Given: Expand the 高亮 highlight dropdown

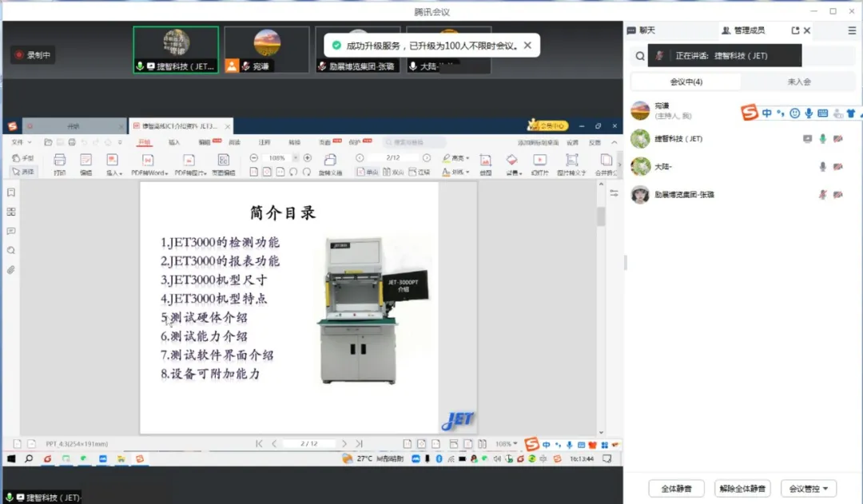Looking at the screenshot, I should 456,158.
